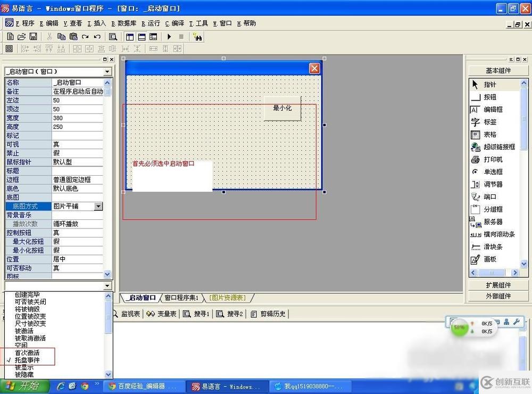Click the Cut scissors toolbar icon
The height and width of the screenshot is (394, 532).
(x=49, y=36)
